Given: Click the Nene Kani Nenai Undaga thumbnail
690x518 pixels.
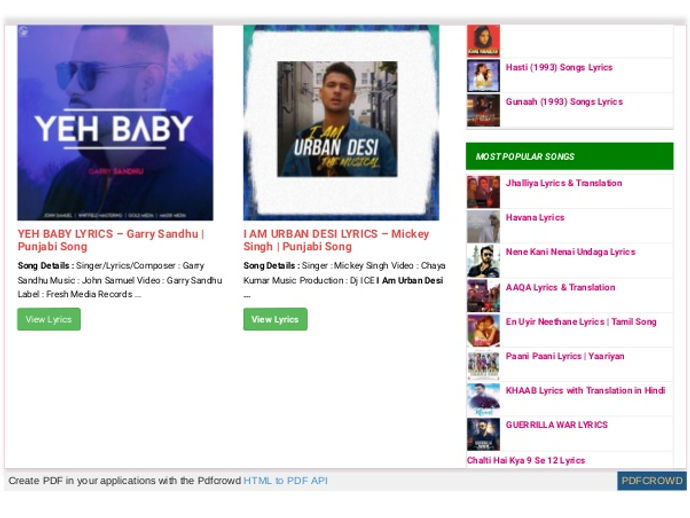Looking at the screenshot, I should [483, 261].
